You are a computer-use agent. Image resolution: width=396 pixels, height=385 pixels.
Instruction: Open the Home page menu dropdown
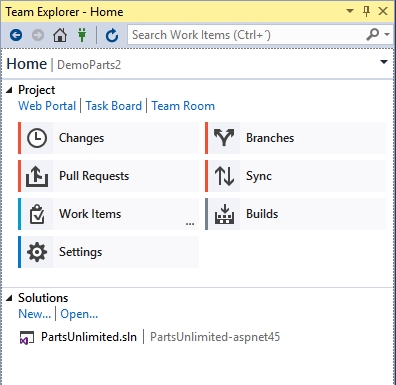pos(384,62)
